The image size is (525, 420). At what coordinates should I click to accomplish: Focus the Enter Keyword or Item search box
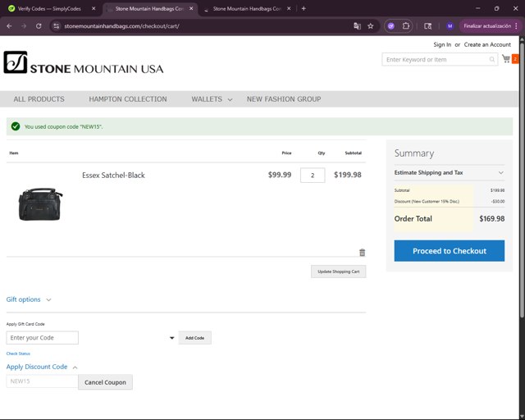coord(440,60)
